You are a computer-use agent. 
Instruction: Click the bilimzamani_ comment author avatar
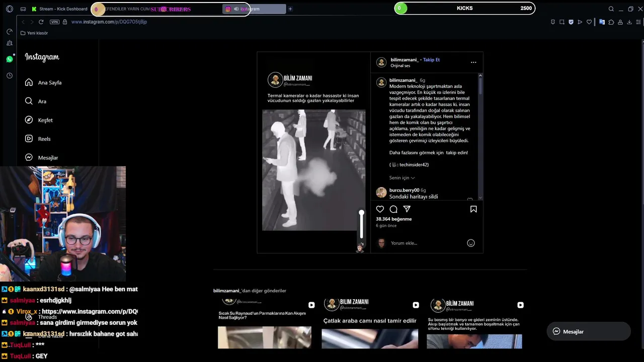(381, 82)
